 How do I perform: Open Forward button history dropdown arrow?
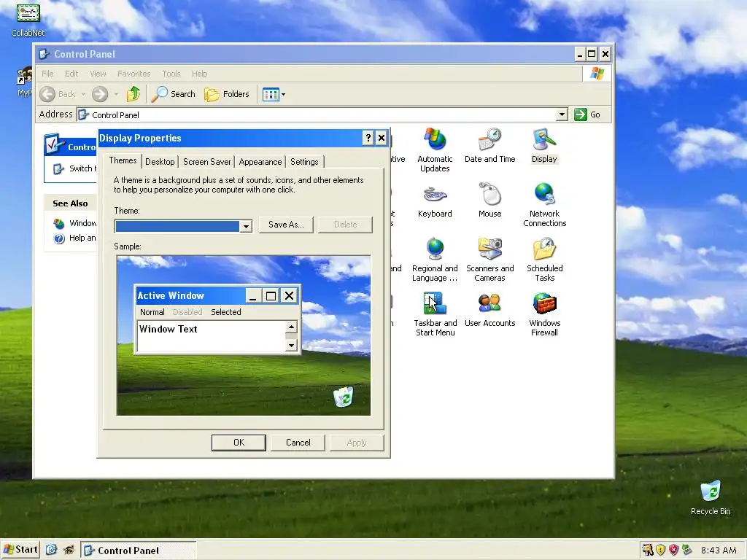(x=116, y=94)
